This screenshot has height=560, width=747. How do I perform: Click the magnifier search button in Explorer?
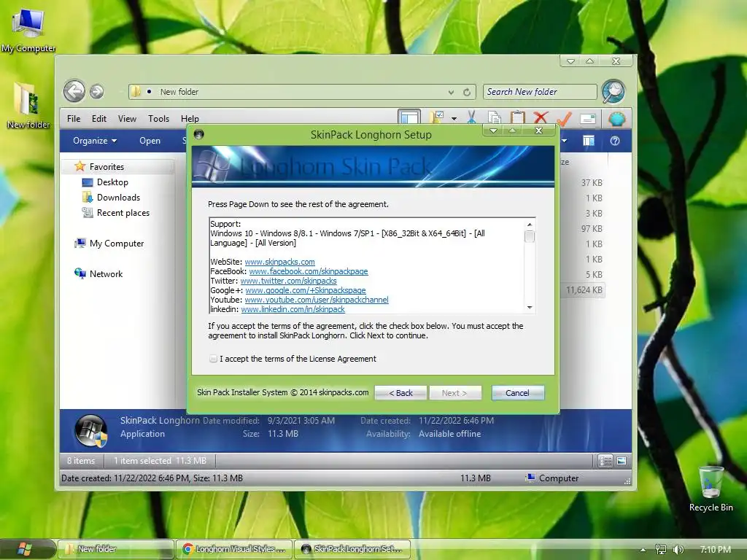[x=613, y=91]
